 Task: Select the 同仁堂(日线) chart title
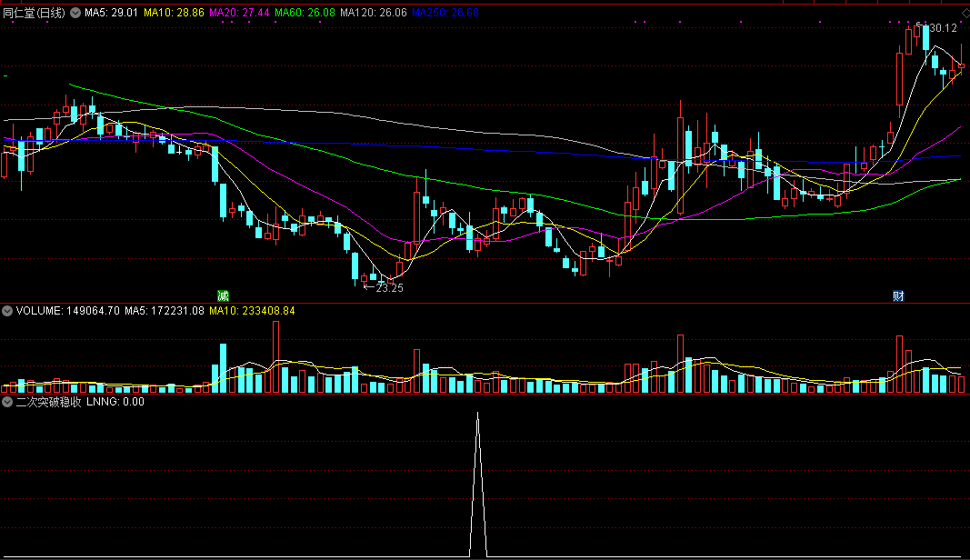pos(34,13)
